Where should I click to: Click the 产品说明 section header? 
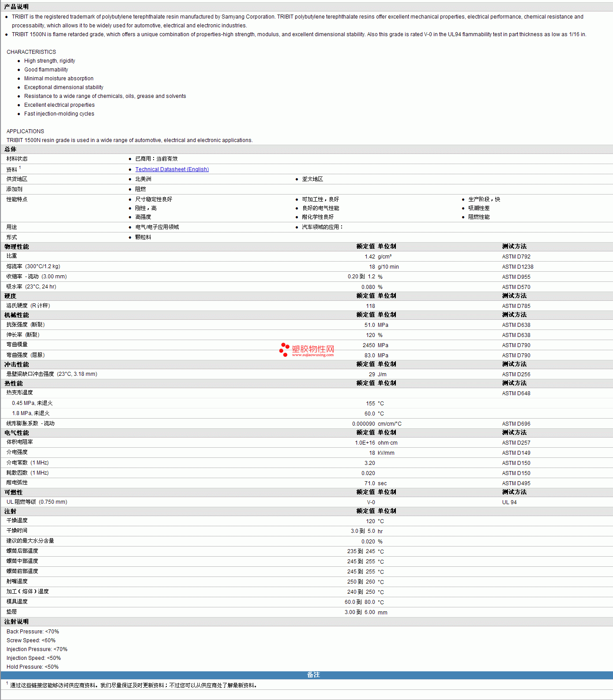tap(16, 7)
